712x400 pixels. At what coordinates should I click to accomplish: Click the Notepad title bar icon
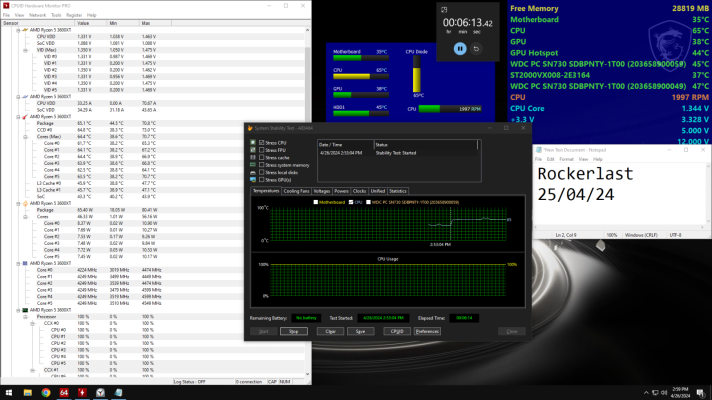click(539, 150)
